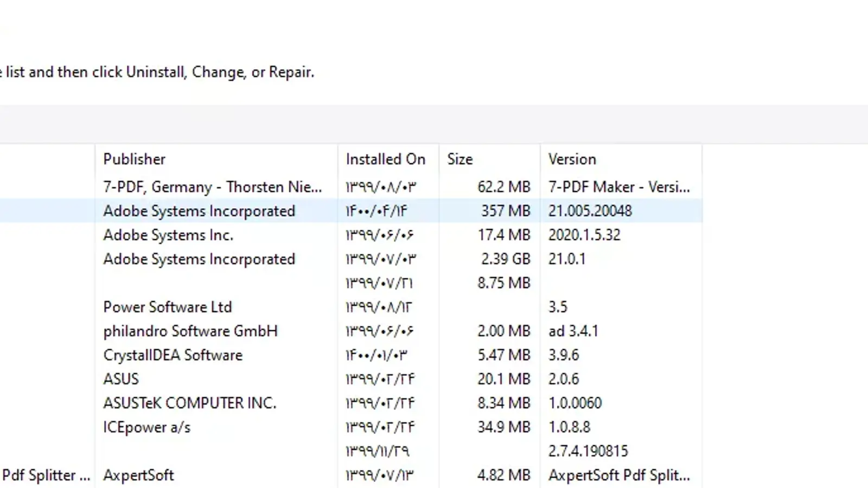Select the ASUS program version 2.0.6
This screenshot has height=488, width=868.
tap(121, 379)
